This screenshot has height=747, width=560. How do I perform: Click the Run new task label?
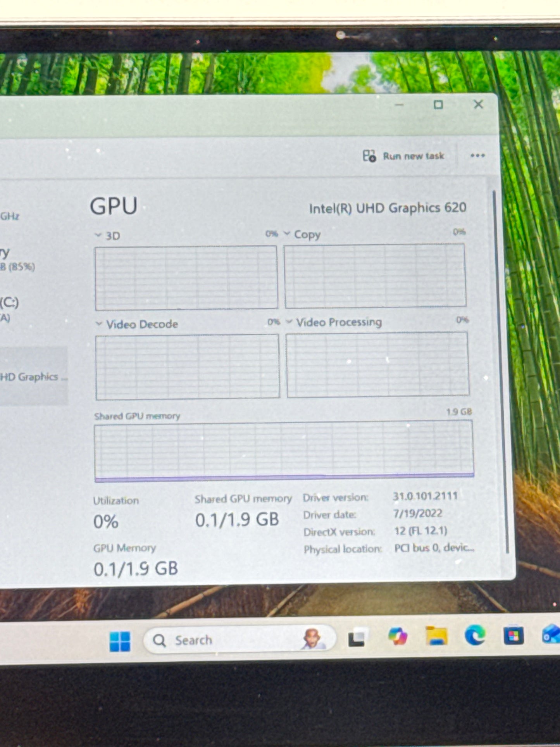pyautogui.click(x=413, y=156)
